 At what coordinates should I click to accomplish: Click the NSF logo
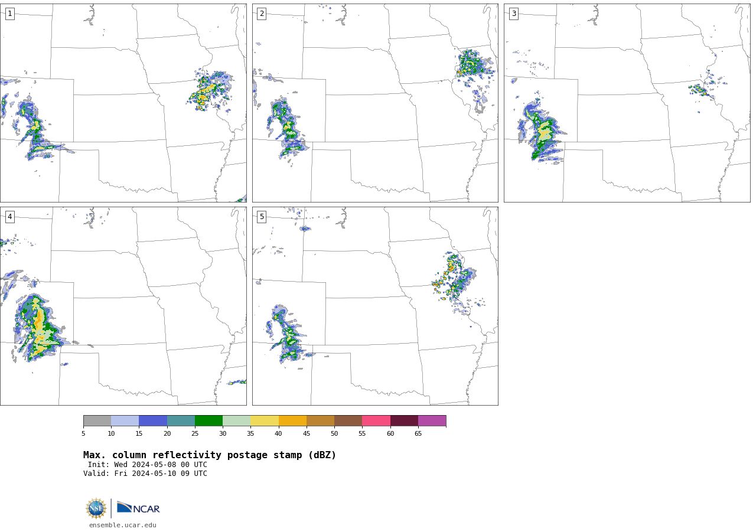[x=96, y=508]
